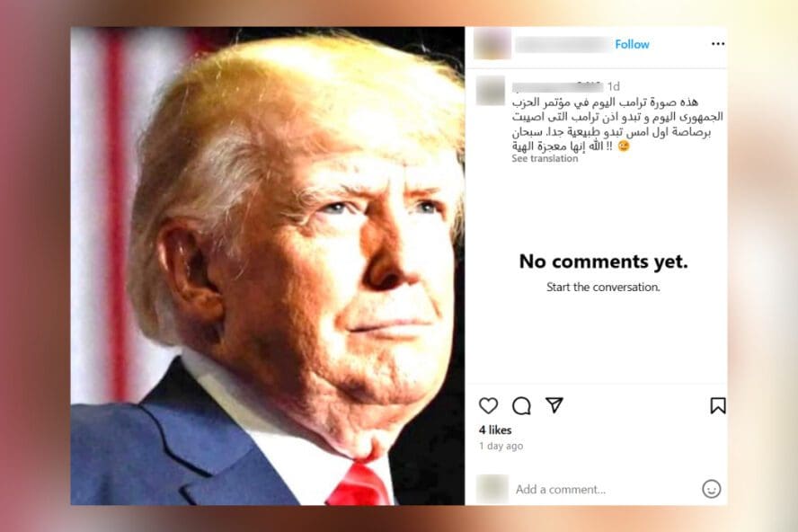This screenshot has height=532, width=798.
Task: Open the three-dot more options menu
Action: (x=718, y=44)
